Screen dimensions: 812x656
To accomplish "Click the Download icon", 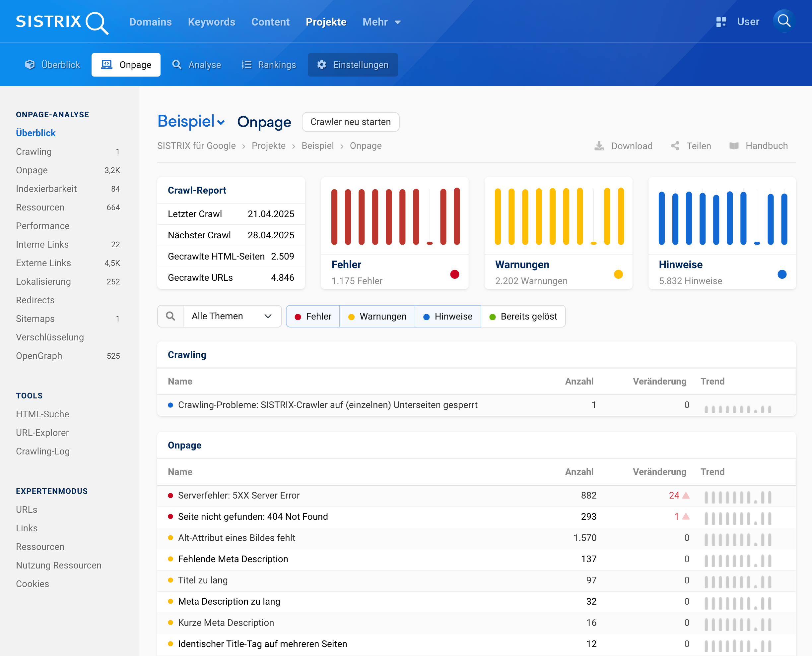I will pyautogui.click(x=599, y=146).
